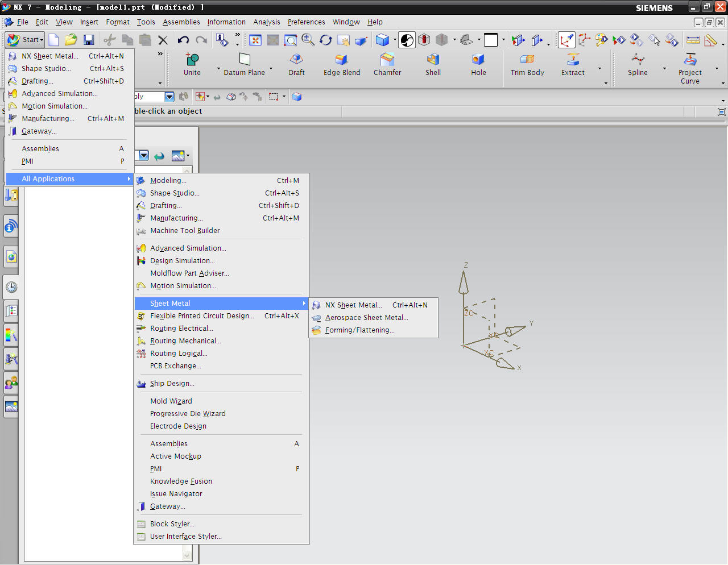Viewport: 728px width, 565px height.
Task: Open the shaded rendering style dropdown arrow
Action: (x=395, y=40)
